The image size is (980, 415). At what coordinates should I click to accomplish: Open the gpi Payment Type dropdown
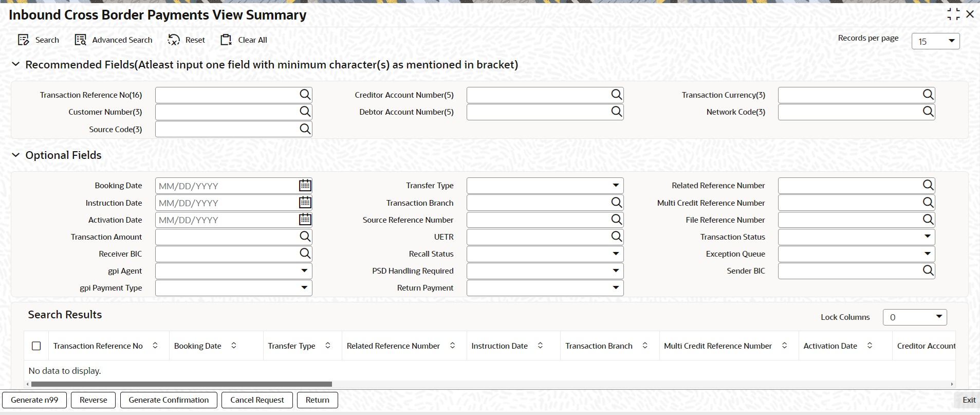[x=233, y=288]
